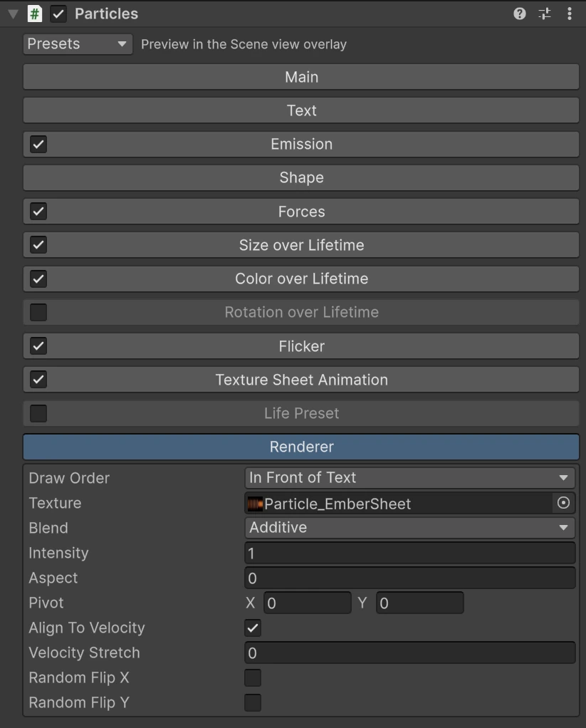Screen dimensions: 586x728
Task: Uncheck the Emission module checkbox
Action: [x=38, y=144]
